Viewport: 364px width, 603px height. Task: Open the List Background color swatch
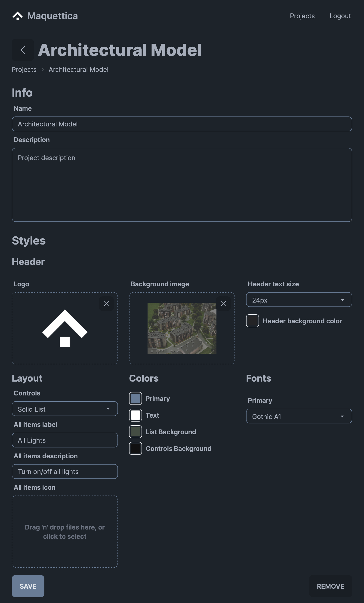coord(135,432)
